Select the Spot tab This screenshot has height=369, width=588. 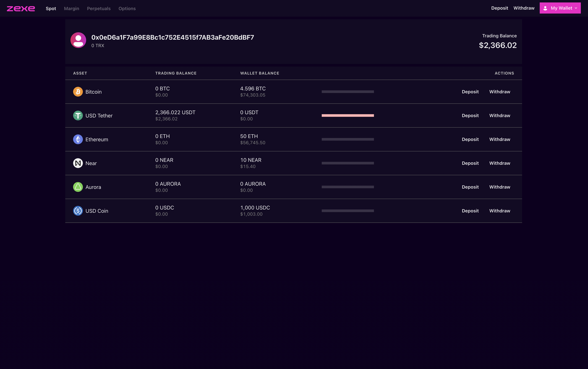pyautogui.click(x=51, y=8)
